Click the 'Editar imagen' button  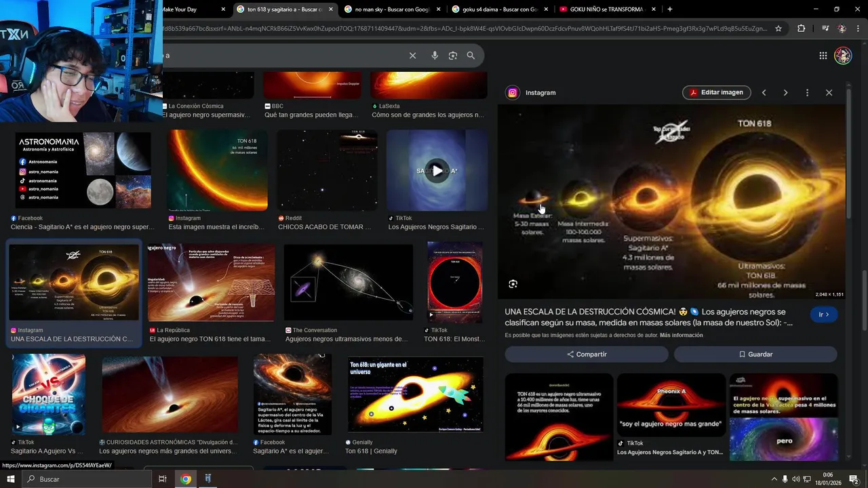click(716, 92)
